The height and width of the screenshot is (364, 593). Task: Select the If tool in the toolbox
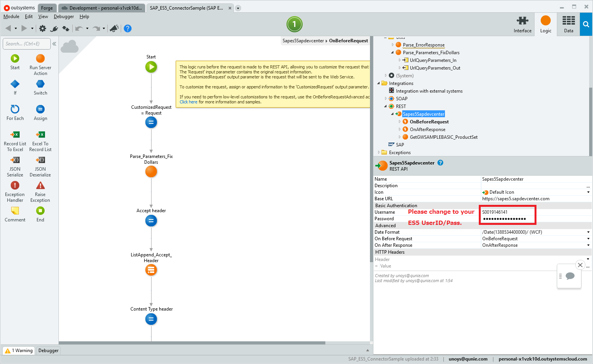pyautogui.click(x=15, y=88)
